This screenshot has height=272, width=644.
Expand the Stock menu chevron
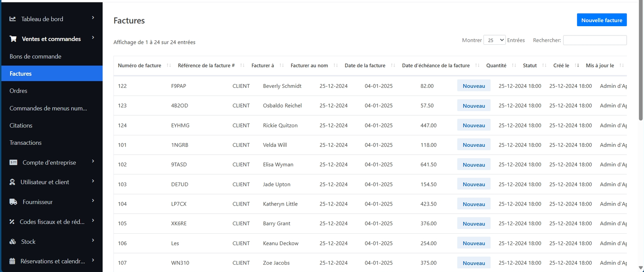[93, 241]
